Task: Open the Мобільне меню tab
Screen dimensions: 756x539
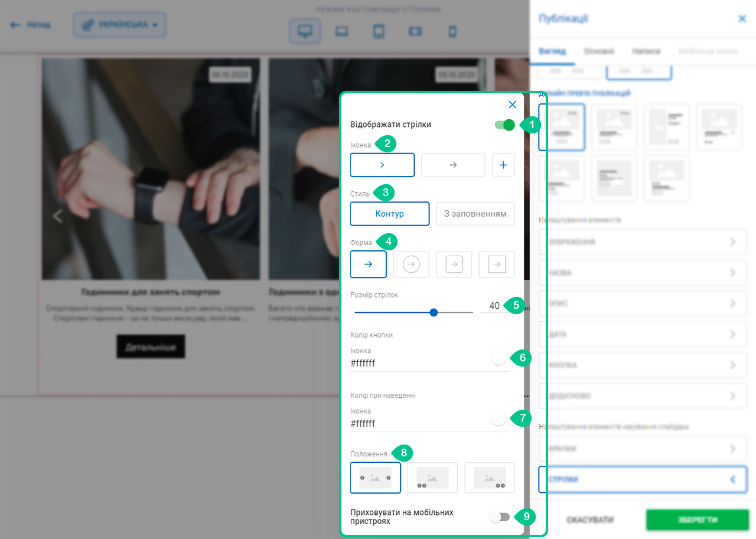Action: (x=708, y=51)
